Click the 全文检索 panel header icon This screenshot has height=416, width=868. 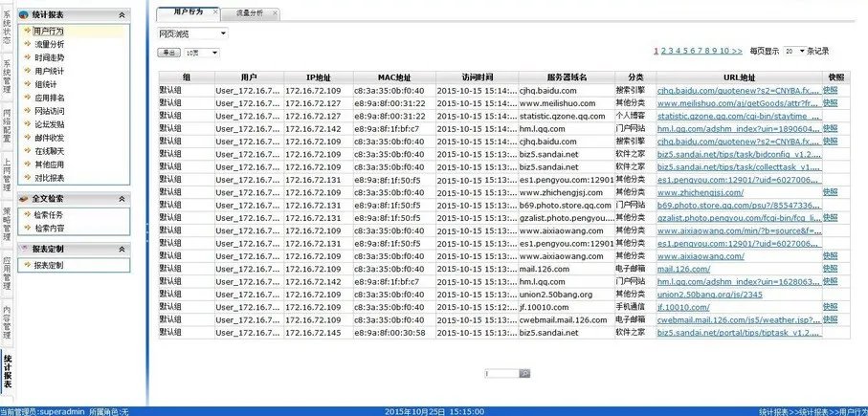[x=24, y=199]
